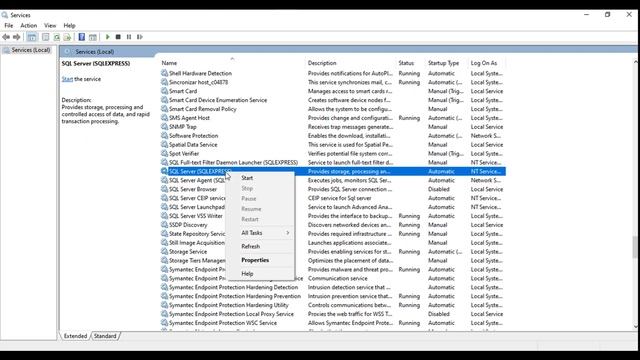
Task: Select Symantec Endpoint Protection WSC Service
Action: tap(223, 323)
